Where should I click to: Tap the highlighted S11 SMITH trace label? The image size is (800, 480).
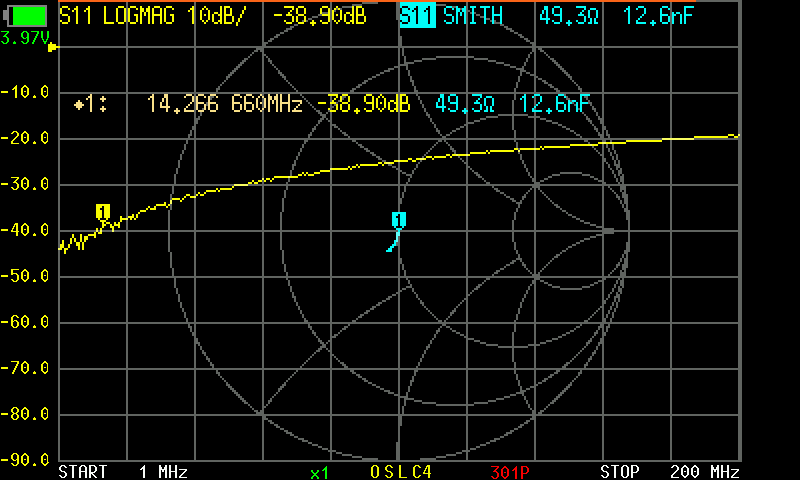click(x=451, y=16)
